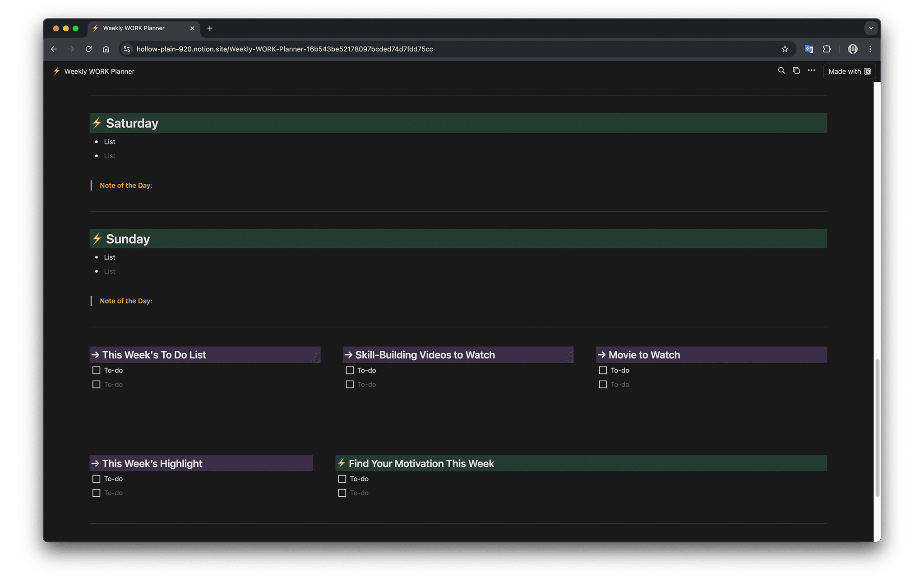Select the Weekly WORK Planner tab
924x578 pixels.
coord(140,28)
